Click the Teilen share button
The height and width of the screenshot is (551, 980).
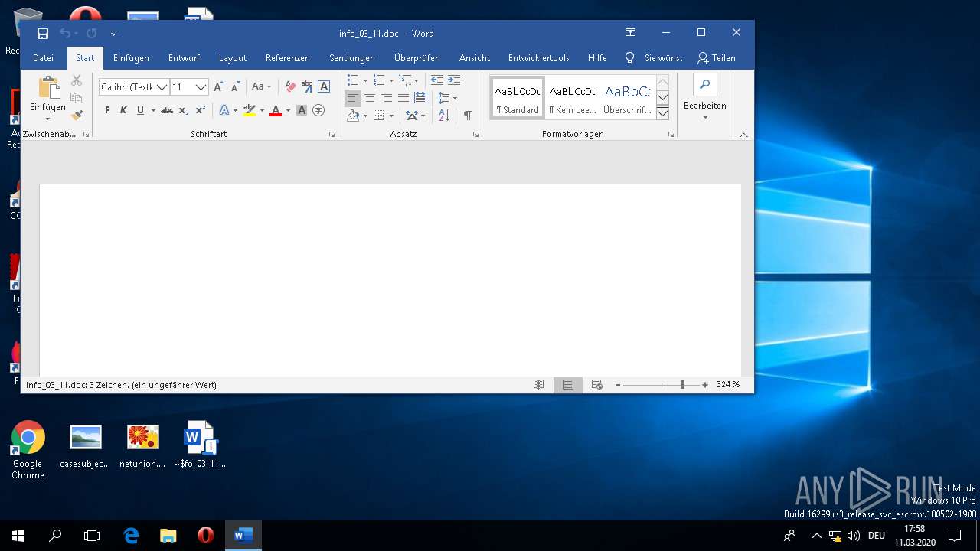(x=717, y=58)
